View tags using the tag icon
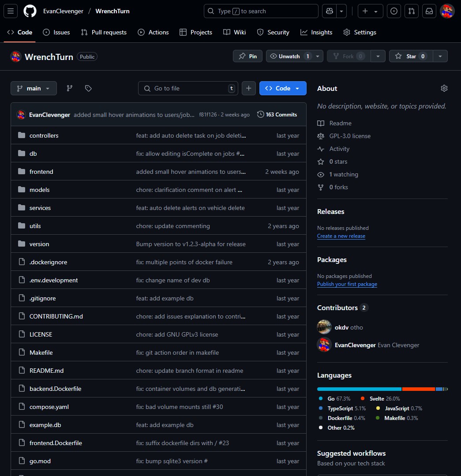 coord(88,88)
